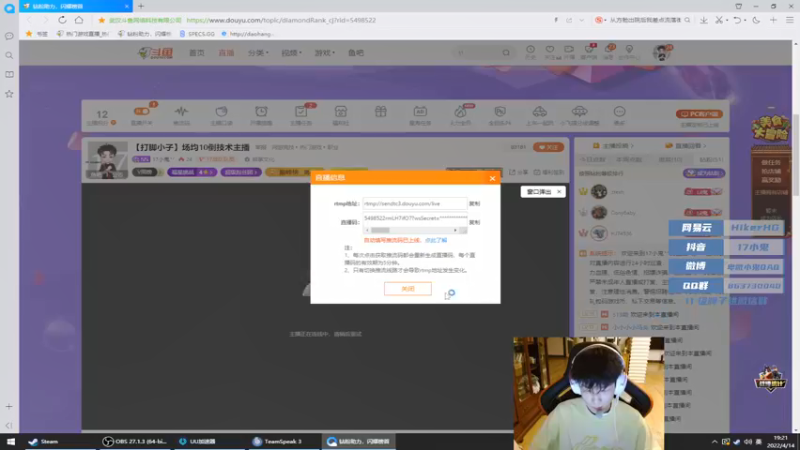Screen dimensions: 800x450
Task: Click the car icon in anchor toolbar
Action: (540, 111)
